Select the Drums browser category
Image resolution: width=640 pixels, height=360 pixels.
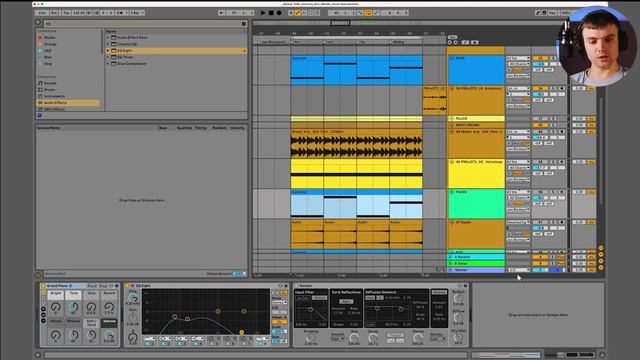[x=50, y=90]
